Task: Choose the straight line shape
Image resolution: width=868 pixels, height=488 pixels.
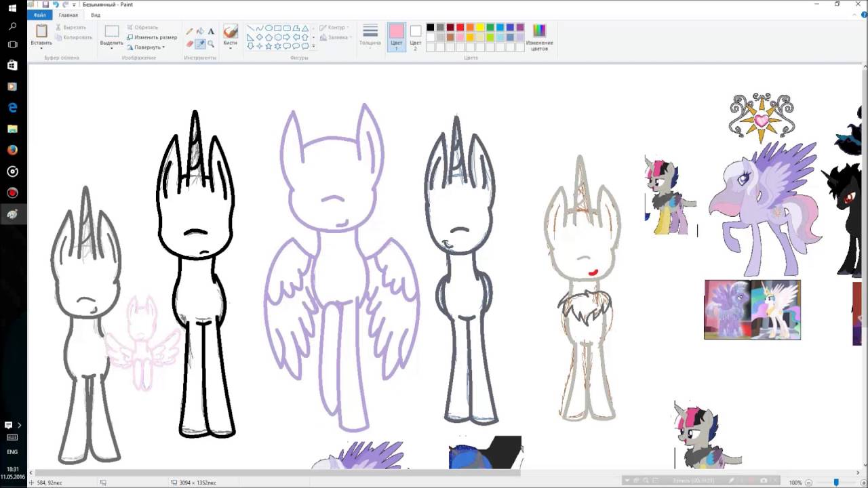Action: click(x=250, y=28)
